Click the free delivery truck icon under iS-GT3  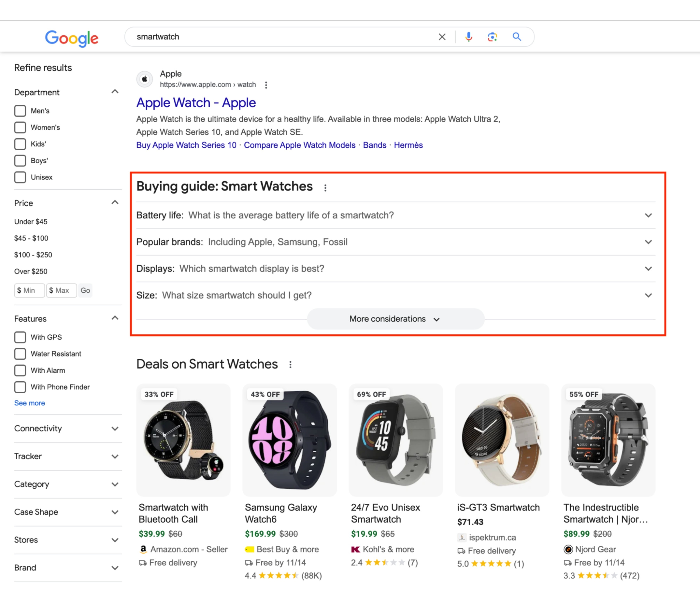click(x=461, y=551)
